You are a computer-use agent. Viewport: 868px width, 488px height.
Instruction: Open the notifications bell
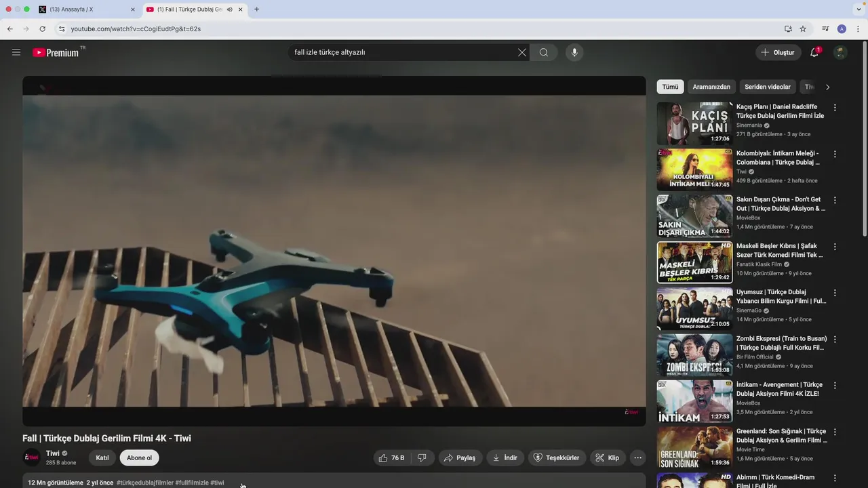pos(814,52)
